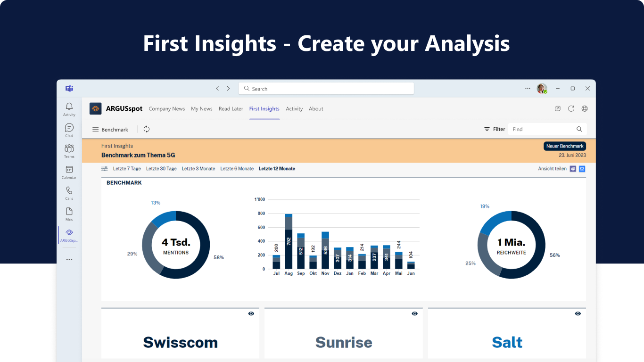
Task: Click the Nov bar in chart
Action: (325, 250)
